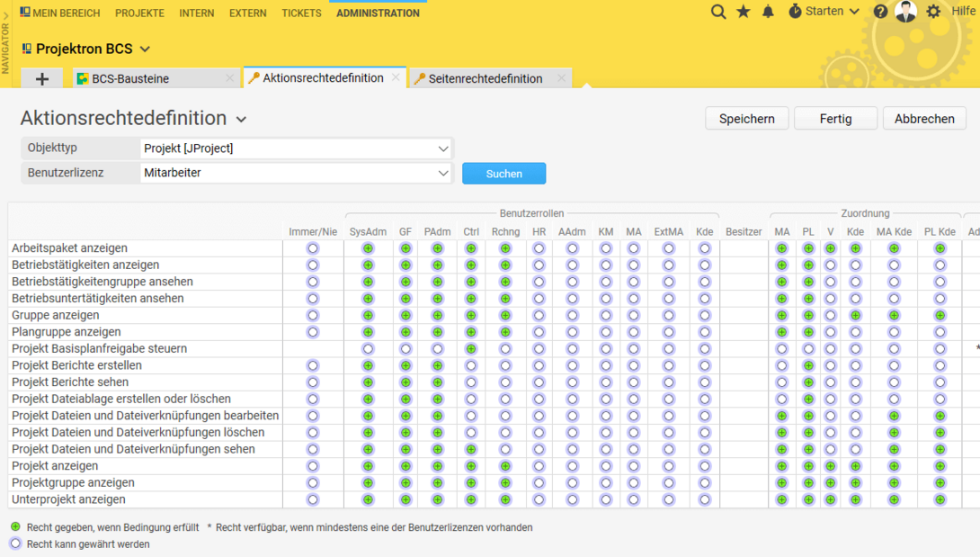Viewport: 980px width, 557px height.
Task: Open notifications bell icon
Action: [768, 12]
